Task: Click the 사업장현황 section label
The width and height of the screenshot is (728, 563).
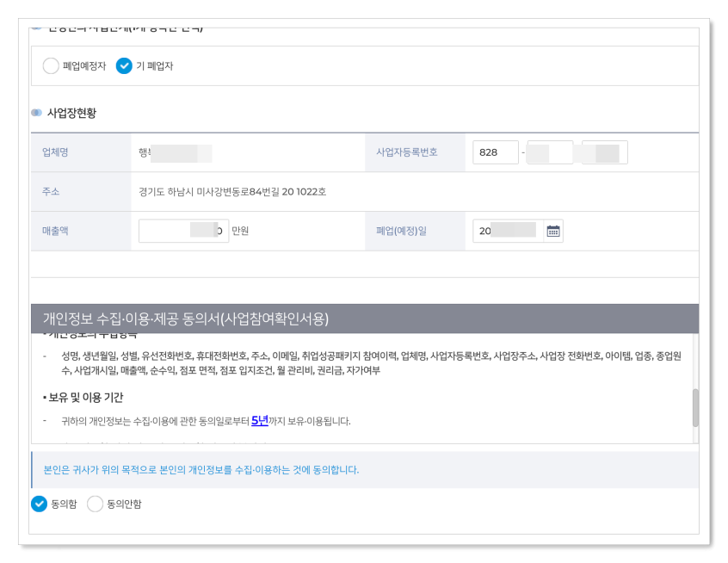Action: point(71,111)
